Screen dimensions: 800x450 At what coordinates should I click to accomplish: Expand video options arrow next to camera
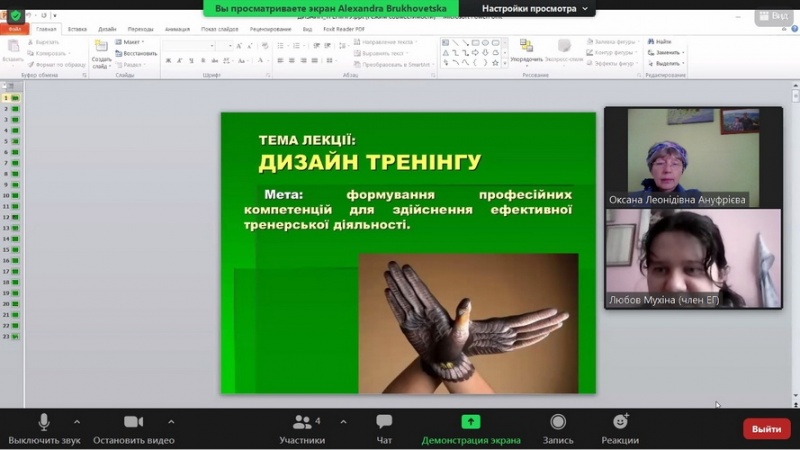point(171,421)
